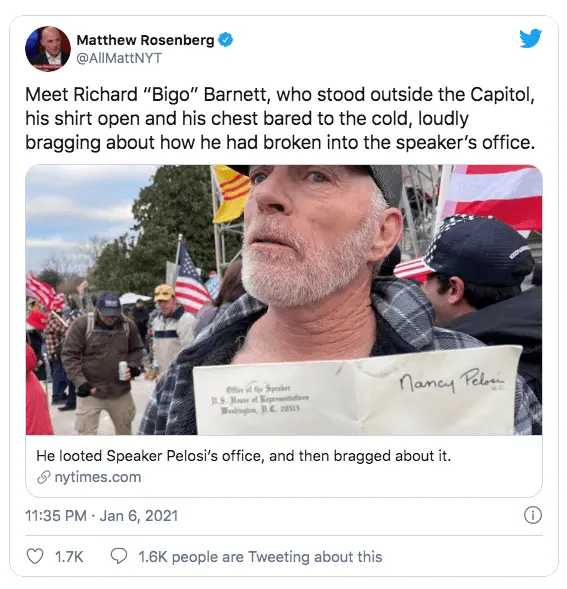Open Matthew Rosenberg's display name

point(145,40)
